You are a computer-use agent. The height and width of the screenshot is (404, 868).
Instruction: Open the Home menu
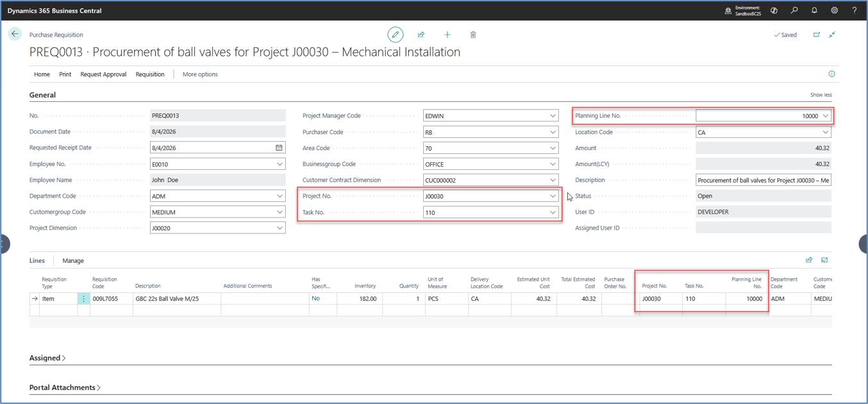point(42,74)
